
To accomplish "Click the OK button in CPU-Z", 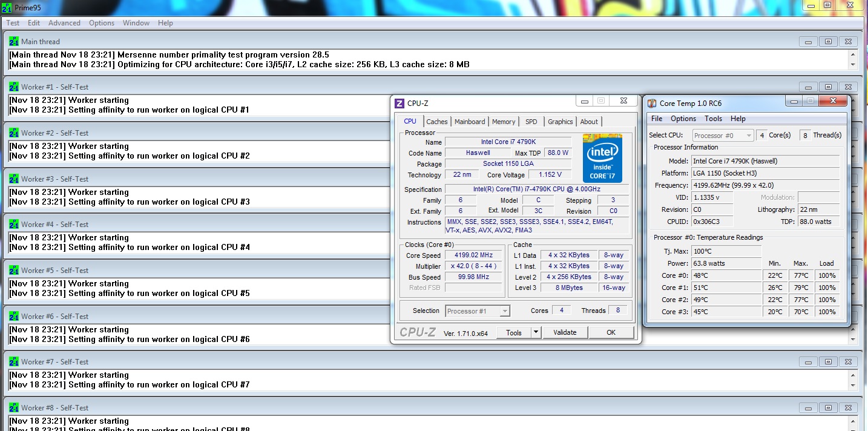I will pyautogui.click(x=611, y=332).
